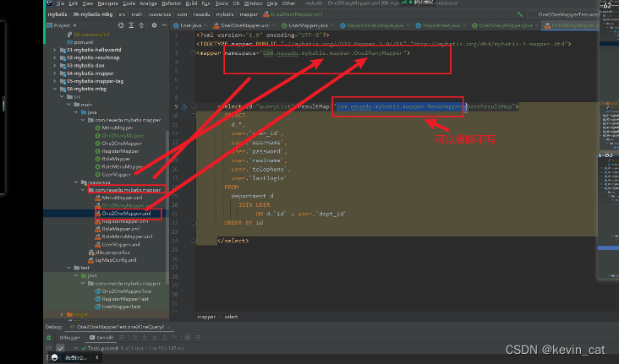The image size is (619, 364).
Task: Select MenuMapper.xml in resources
Action: click(x=118, y=198)
